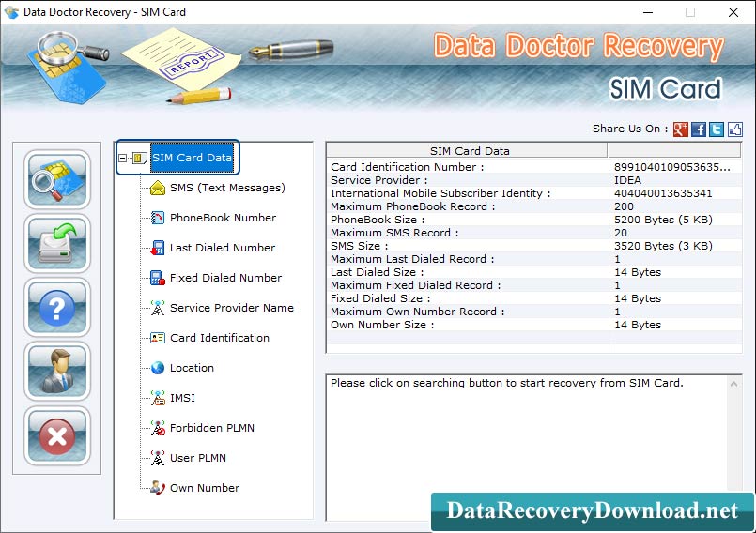This screenshot has width=756, height=533.
Task: Collapse the SIM Card Data tree node
Action: click(x=122, y=158)
